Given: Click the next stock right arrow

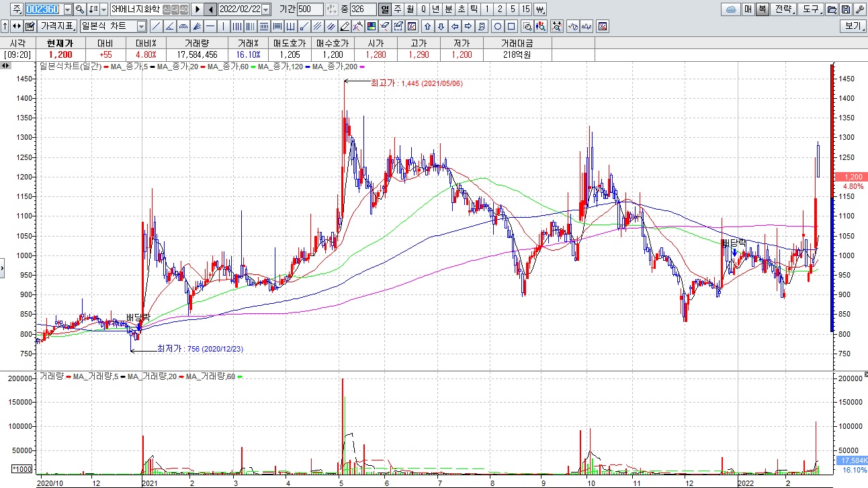Looking at the screenshot, I should click(198, 9).
